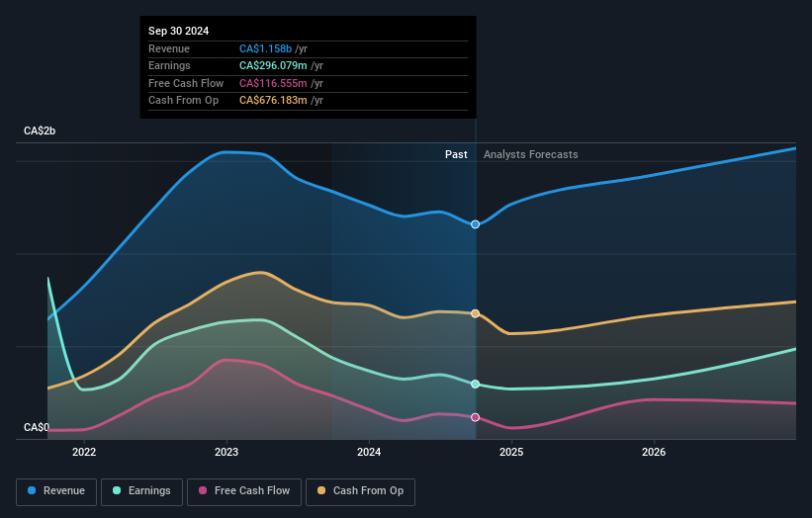Click the tooltip Cash From Op row label
Viewport: 812px width, 518px height.
point(183,101)
